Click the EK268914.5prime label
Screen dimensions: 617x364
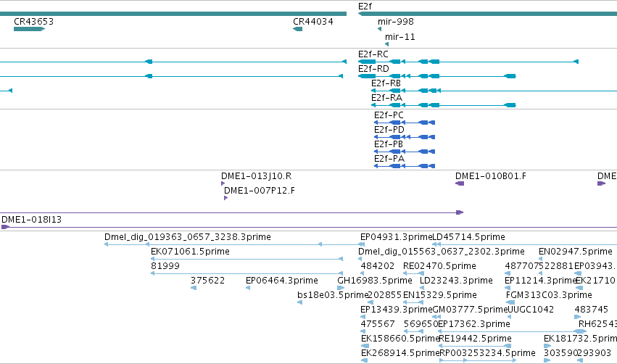399,353
